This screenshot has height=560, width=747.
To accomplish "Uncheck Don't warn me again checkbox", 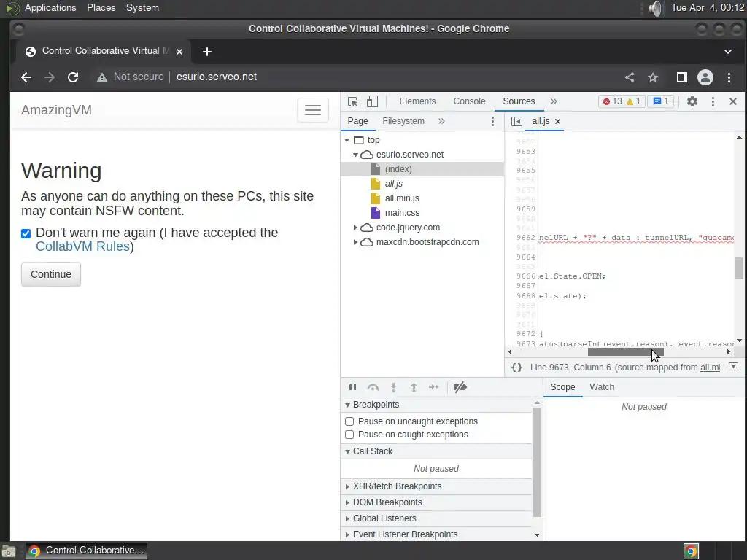I will pyautogui.click(x=26, y=233).
